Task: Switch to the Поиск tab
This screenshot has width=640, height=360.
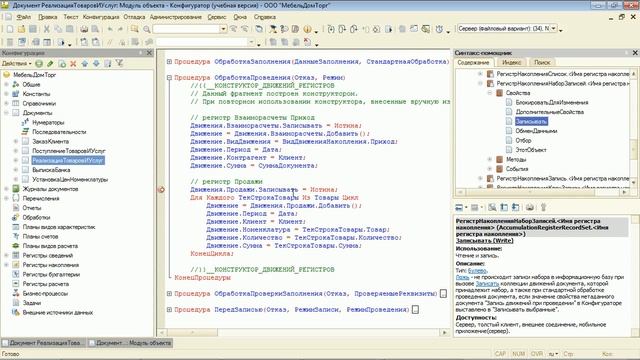Action: point(542,62)
